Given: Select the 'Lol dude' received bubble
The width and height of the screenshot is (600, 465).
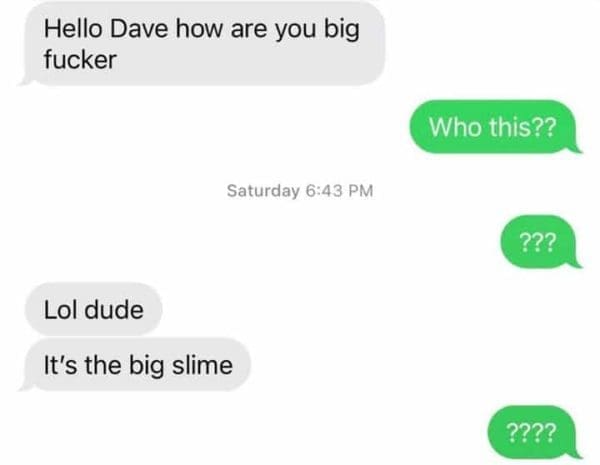Looking at the screenshot, I should tap(93, 309).
